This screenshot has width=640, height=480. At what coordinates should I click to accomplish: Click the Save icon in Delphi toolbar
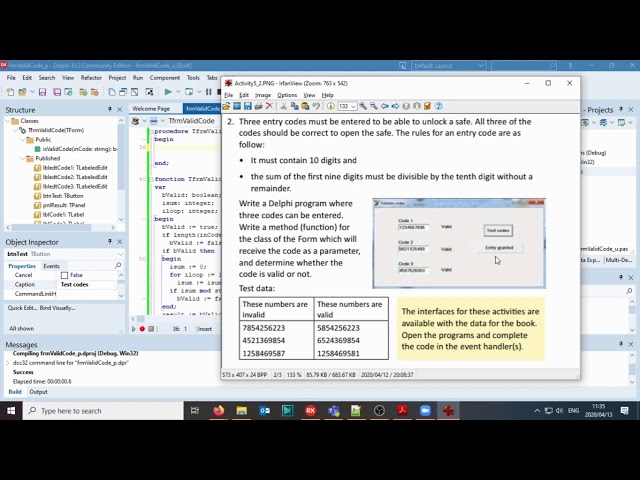[42, 92]
